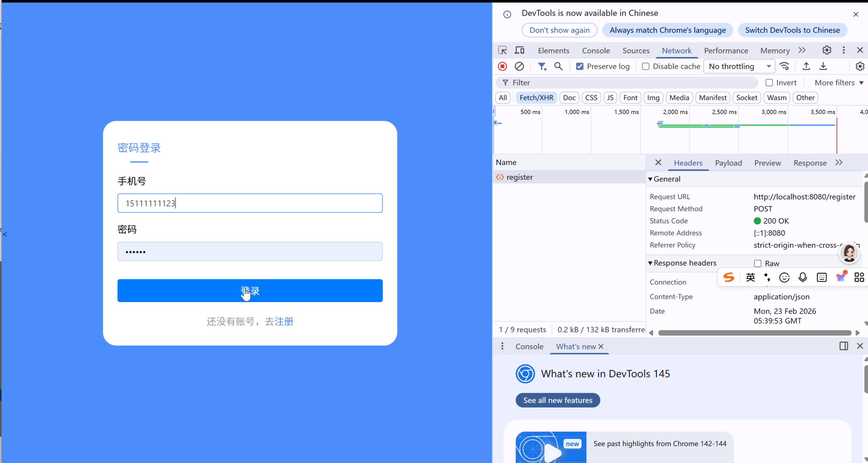Stop recording the network log
The height and width of the screenshot is (463, 868).
click(502, 66)
